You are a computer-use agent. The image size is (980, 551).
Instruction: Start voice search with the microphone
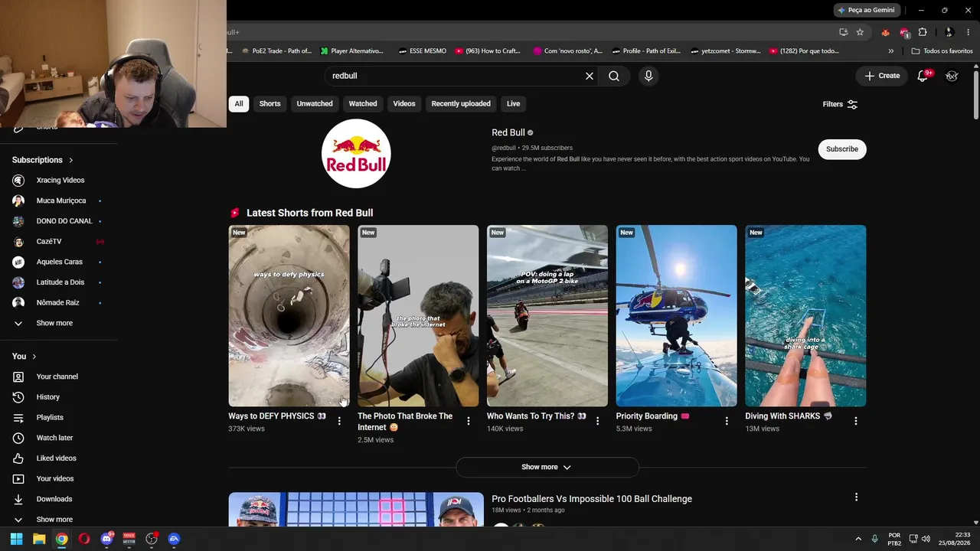click(x=648, y=76)
